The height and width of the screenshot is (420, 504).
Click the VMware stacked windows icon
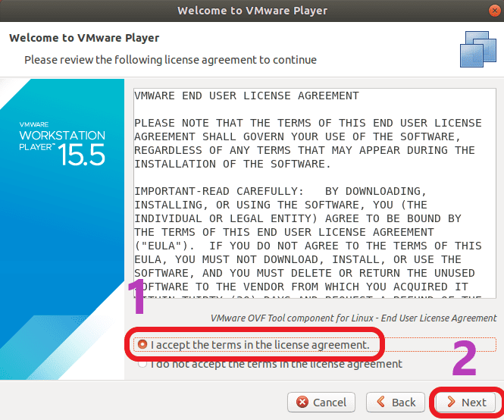pos(478,49)
